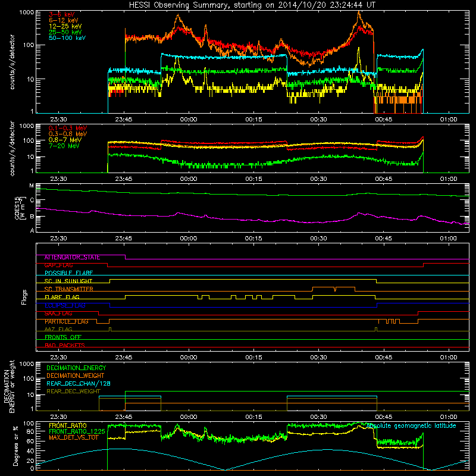Select the FRONT_RATIO_1225 legend label

tap(77, 431)
